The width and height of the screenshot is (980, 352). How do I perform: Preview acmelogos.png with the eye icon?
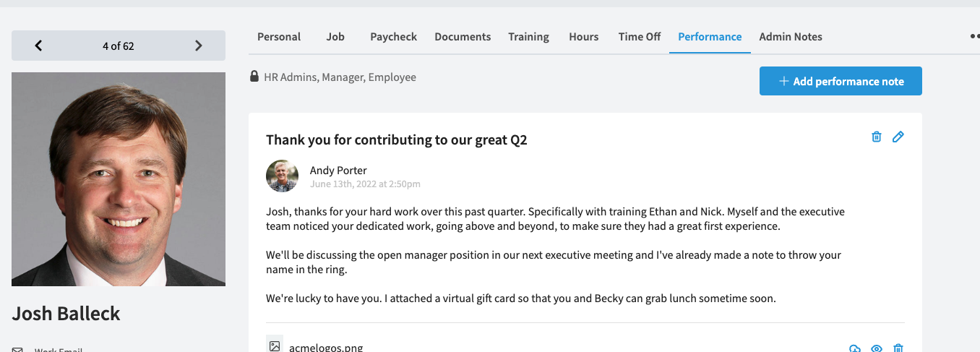coord(877,348)
